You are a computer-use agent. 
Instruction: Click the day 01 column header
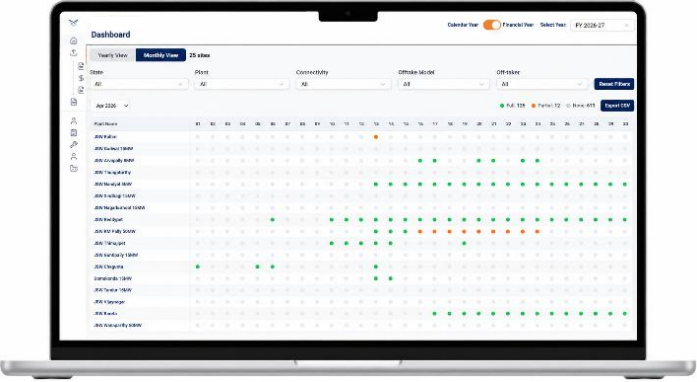pos(198,124)
